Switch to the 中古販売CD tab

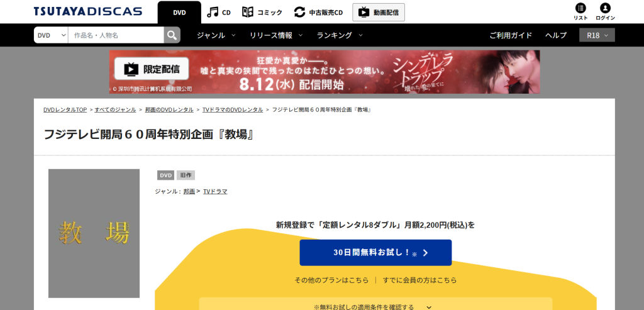pyautogui.click(x=318, y=13)
